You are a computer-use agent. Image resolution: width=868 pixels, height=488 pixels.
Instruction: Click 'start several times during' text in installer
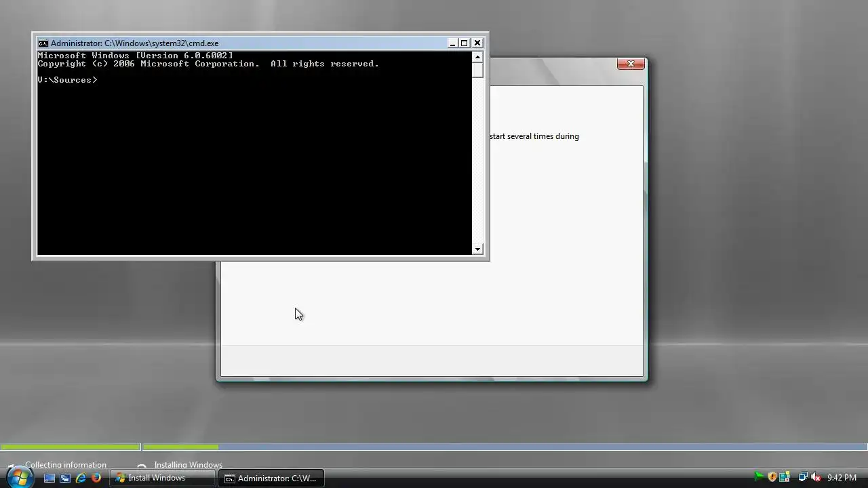(x=534, y=136)
